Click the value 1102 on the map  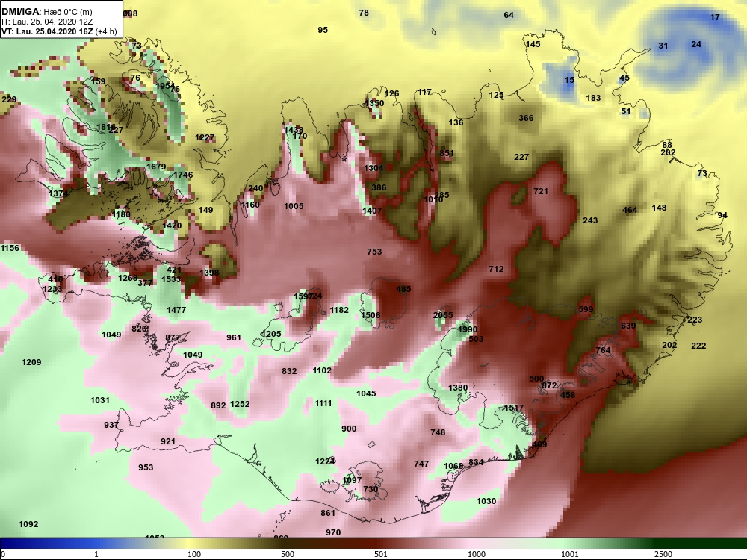322,370
